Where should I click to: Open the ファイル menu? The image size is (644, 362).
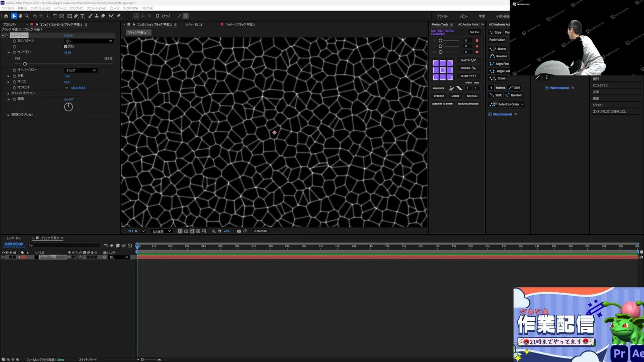point(7,9)
